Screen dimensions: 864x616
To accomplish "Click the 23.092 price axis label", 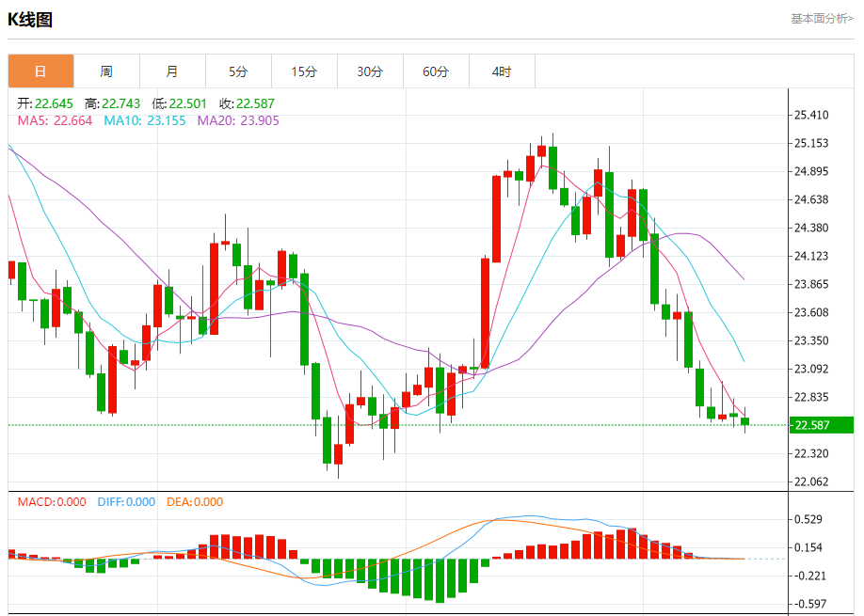I will coord(811,369).
